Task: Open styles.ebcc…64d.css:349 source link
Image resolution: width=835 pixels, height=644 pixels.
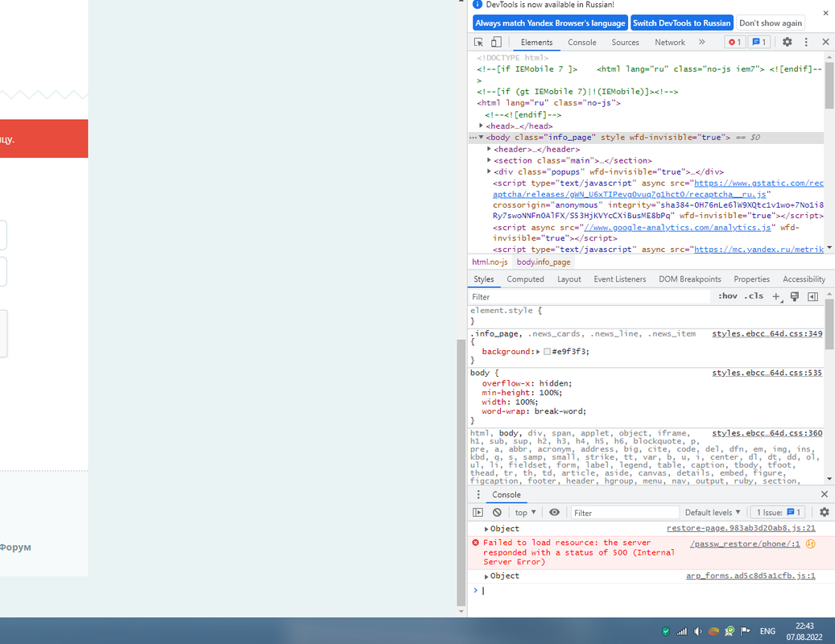Action: (x=767, y=334)
